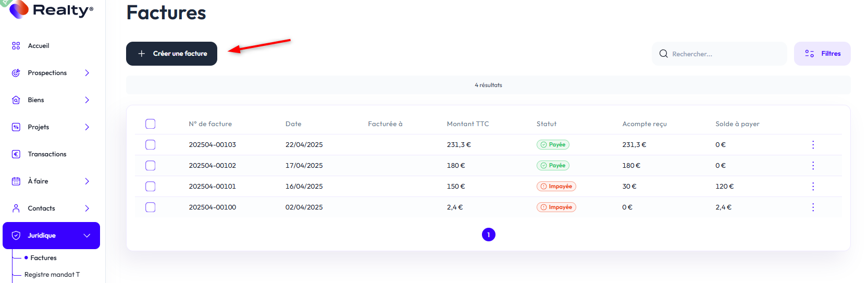
Task: Click the Juridique shield icon
Action: 16,236
